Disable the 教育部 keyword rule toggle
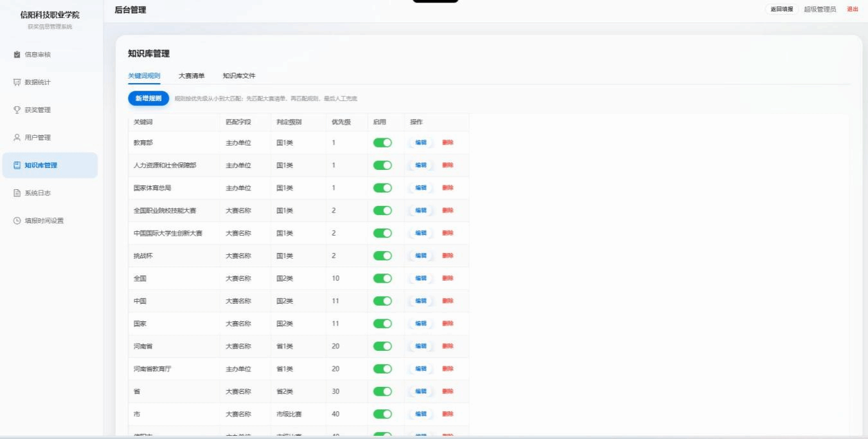This screenshot has width=868, height=439. [x=383, y=143]
